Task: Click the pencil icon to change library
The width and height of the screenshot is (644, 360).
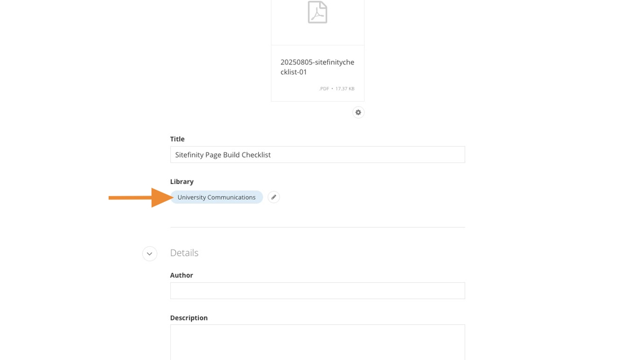Action: click(274, 197)
